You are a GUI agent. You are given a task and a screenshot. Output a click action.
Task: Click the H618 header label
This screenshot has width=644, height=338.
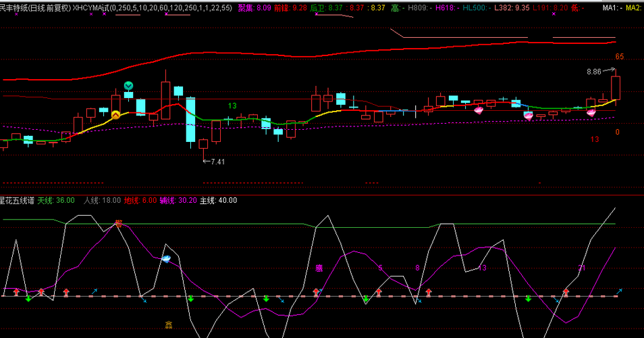(x=447, y=8)
